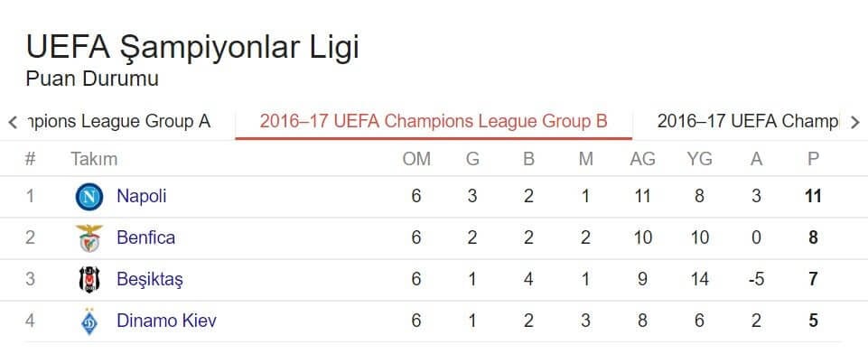This screenshot has height=363, width=868.
Task: Click the AG column header
Action: (x=642, y=159)
